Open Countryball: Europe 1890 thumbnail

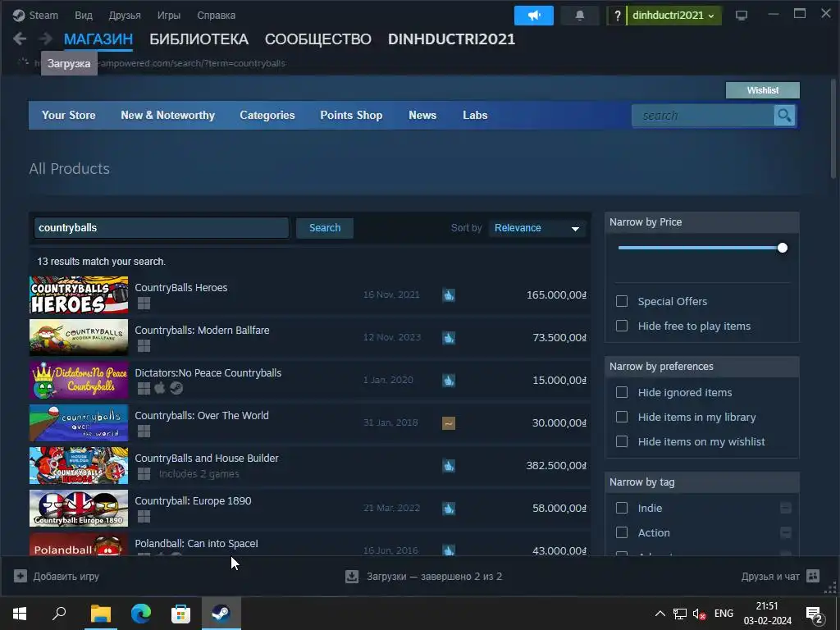pyautogui.click(x=79, y=508)
